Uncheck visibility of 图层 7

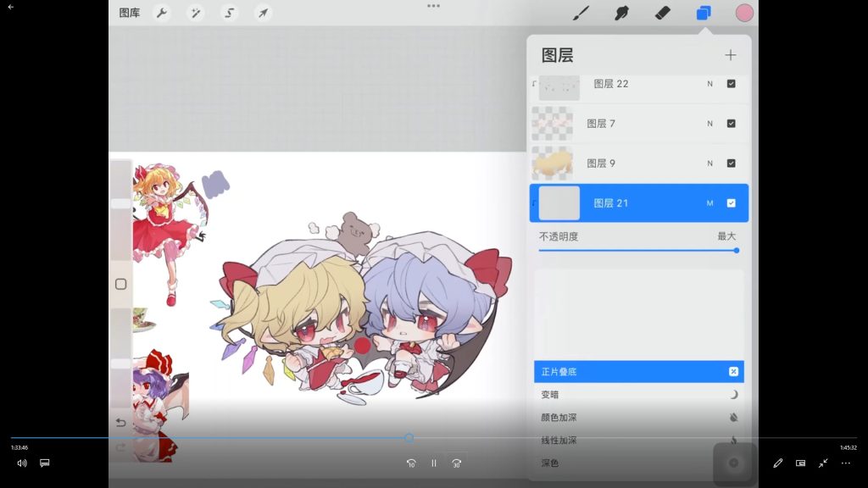(731, 124)
